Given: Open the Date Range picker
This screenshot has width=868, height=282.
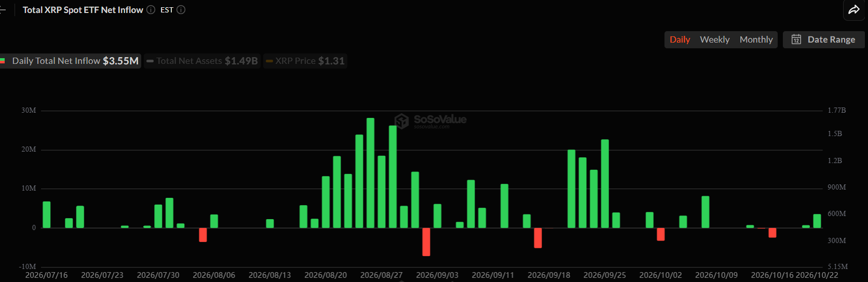Looking at the screenshot, I should click(x=823, y=39).
